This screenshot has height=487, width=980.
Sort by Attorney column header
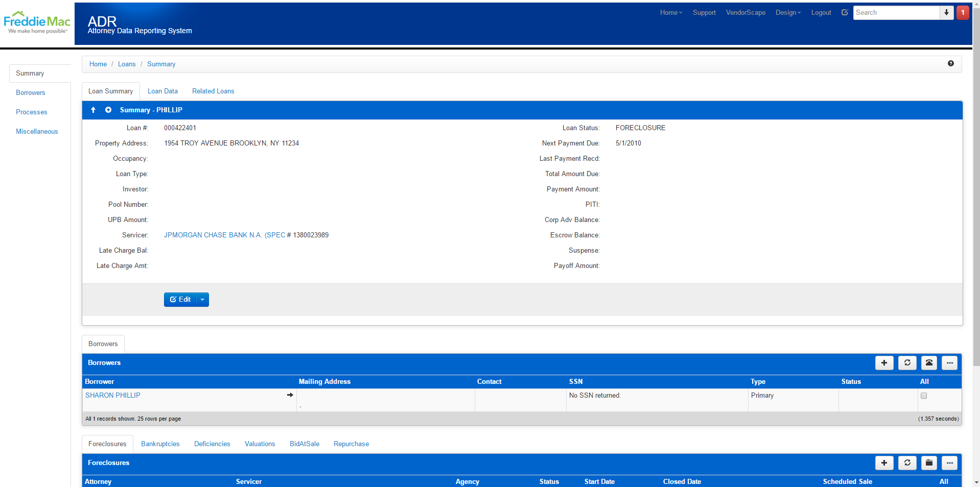(98, 482)
